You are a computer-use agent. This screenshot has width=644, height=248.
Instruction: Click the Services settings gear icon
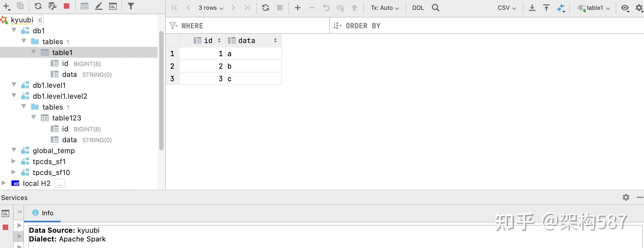626,197
